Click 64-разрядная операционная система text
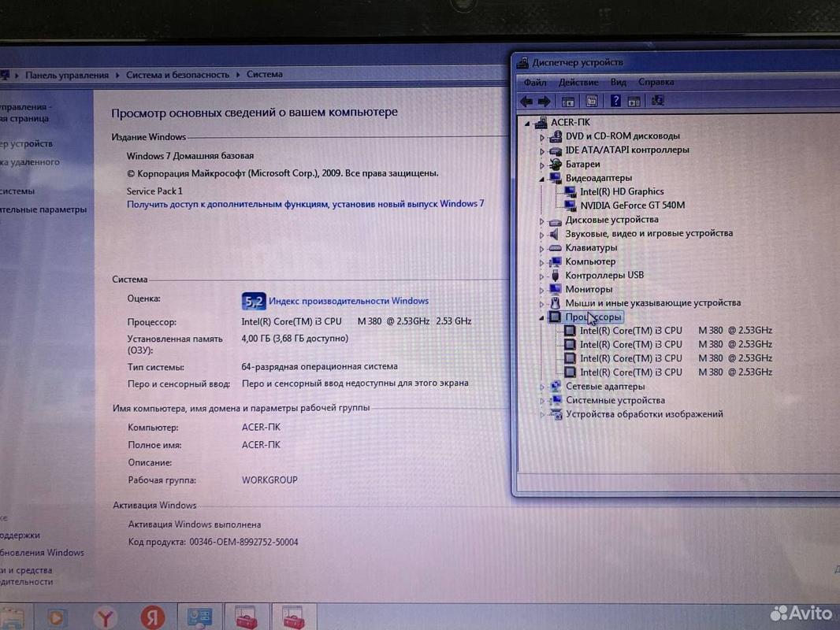 tap(319, 367)
